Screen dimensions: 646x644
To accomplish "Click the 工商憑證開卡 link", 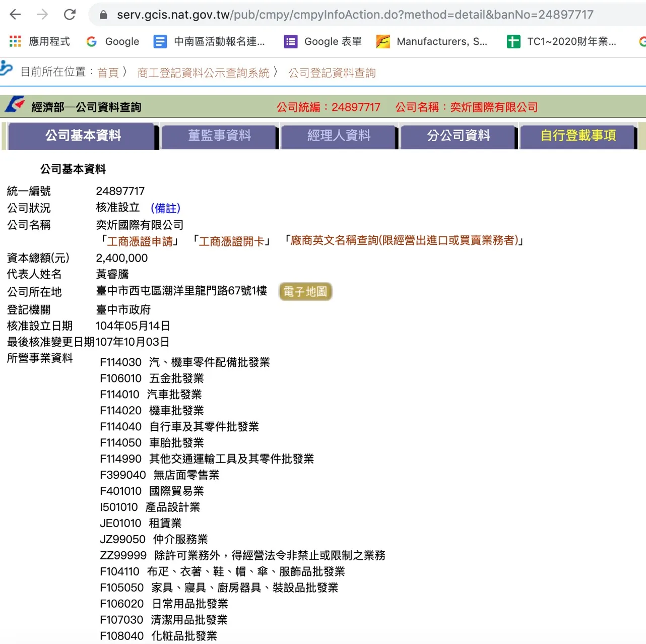I will tap(232, 241).
